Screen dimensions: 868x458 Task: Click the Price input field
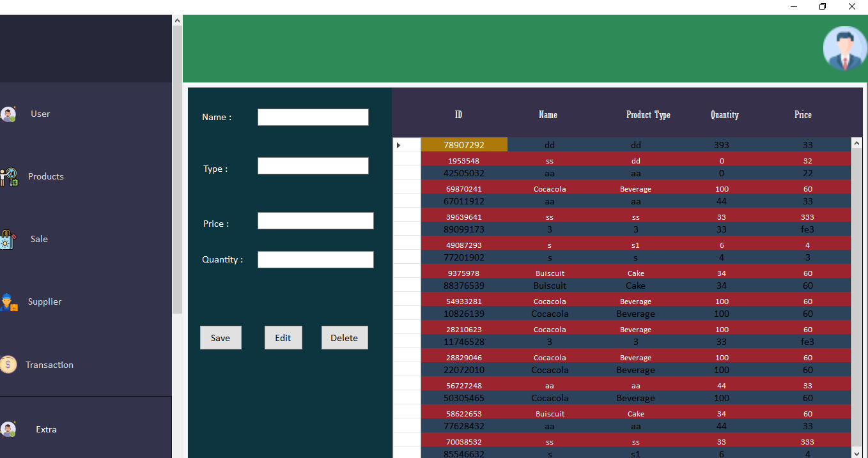pyautogui.click(x=315, y=220)
